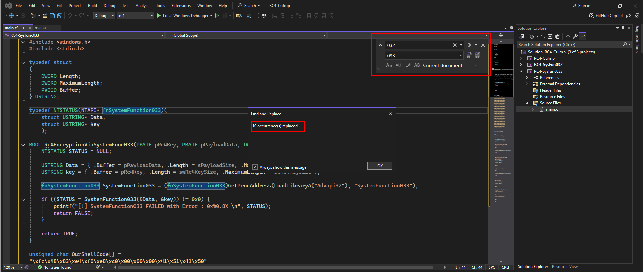
Task: Open the Analyze menu
Action: click(142, 6)
